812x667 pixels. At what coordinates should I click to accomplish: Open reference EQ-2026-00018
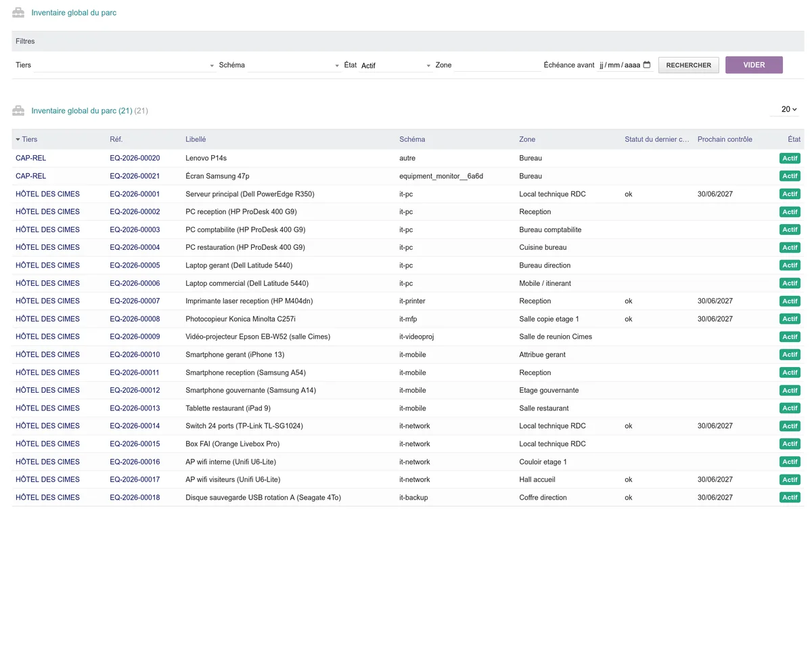(135, 497)
